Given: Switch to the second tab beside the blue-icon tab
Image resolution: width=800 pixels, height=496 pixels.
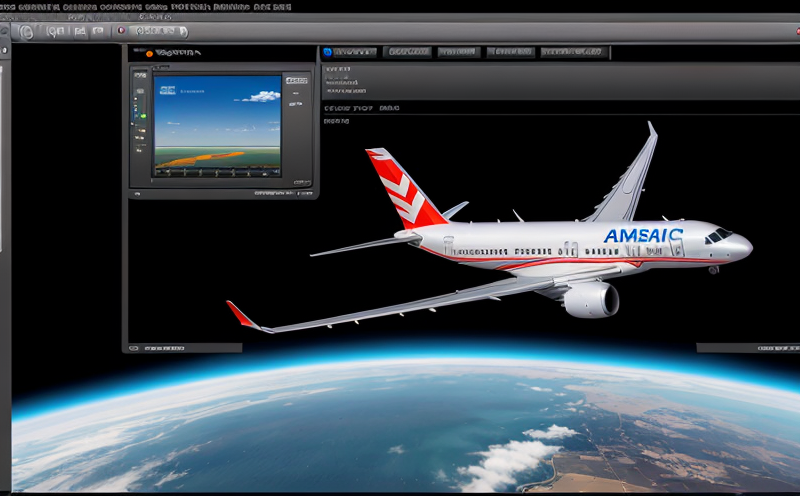Looking at the screenshot, I should pyautogui.click(x=407, y=52).
